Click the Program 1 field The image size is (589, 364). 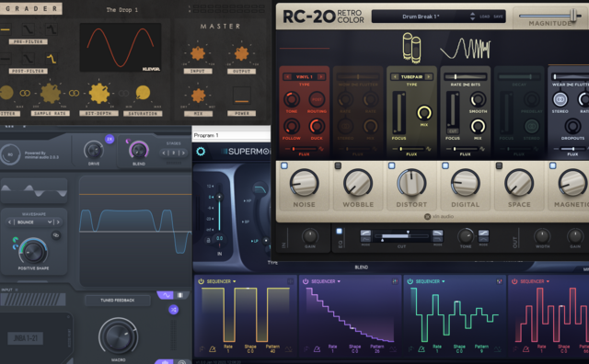pos(231,135)
